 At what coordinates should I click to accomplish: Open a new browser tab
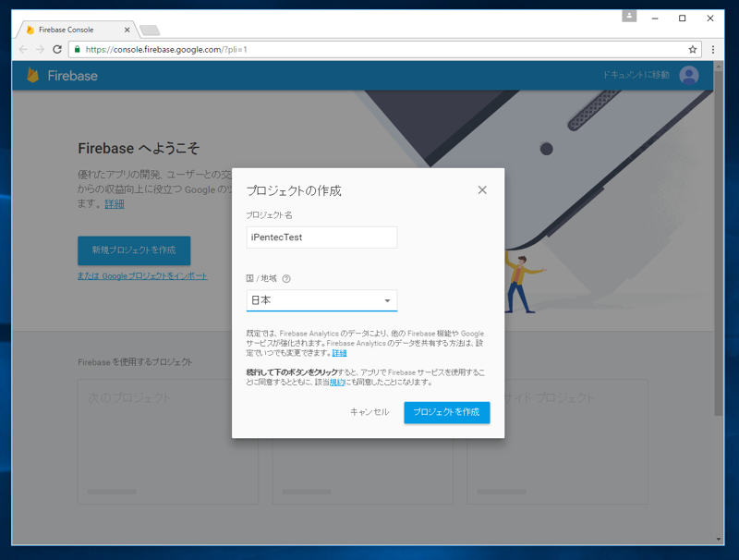coord(150,30)
